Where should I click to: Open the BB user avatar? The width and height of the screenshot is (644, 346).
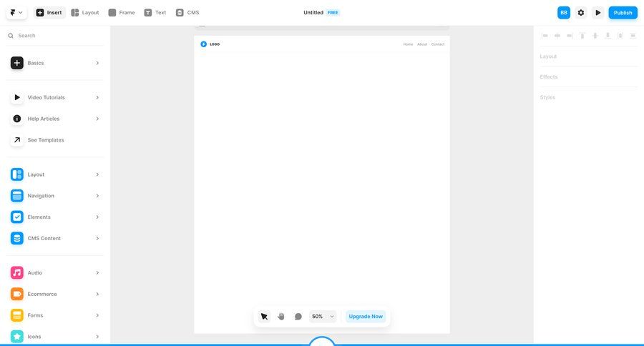564,13
